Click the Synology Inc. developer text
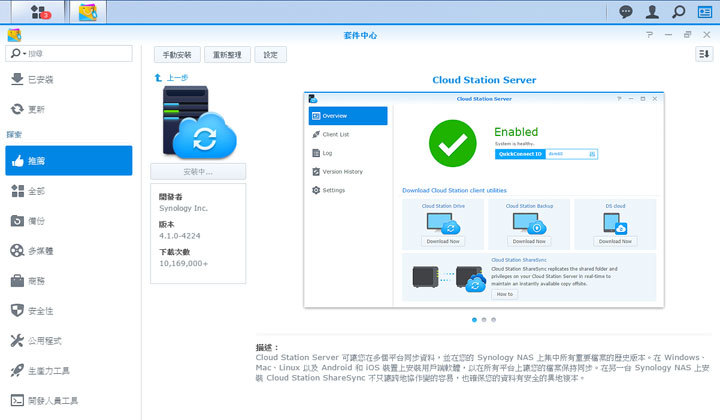The height and width of the screenshot is (420, 720). [183, 208]
